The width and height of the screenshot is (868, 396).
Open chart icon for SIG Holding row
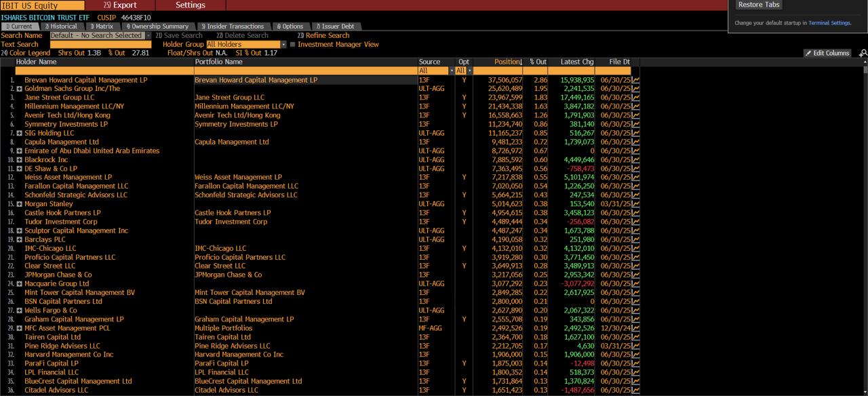click(x=635, y=133)
